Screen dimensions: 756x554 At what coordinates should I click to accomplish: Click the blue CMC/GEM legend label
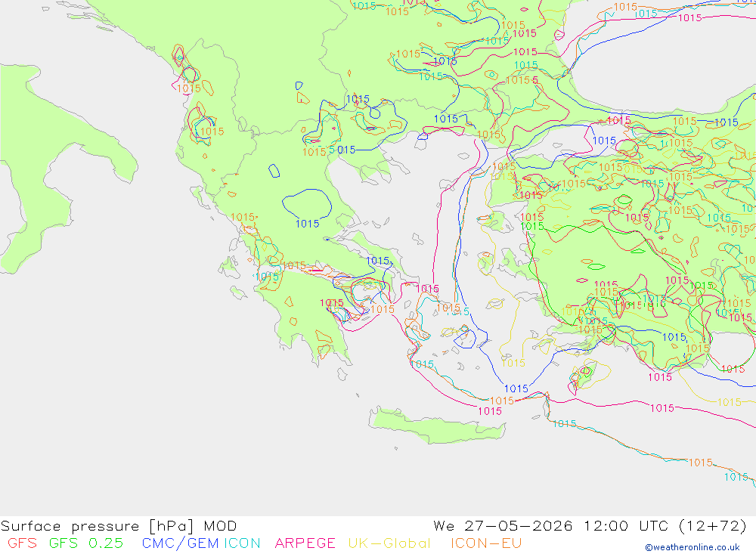click(x=180, y=543)
